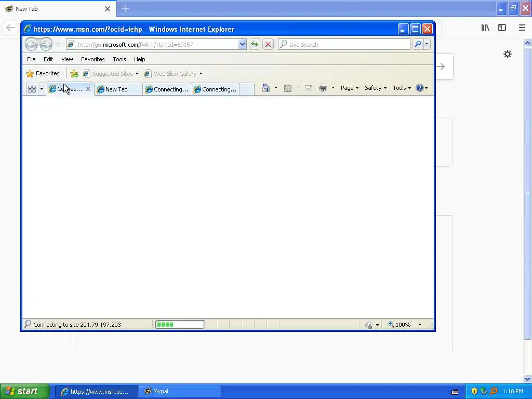
Task: Click Mypal's Back arrow button
Action: (10, 28)
